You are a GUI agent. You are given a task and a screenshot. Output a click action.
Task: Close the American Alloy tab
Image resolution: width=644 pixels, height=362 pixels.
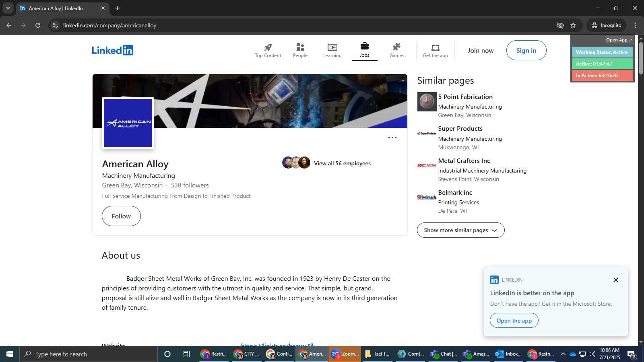pos(103,8)
